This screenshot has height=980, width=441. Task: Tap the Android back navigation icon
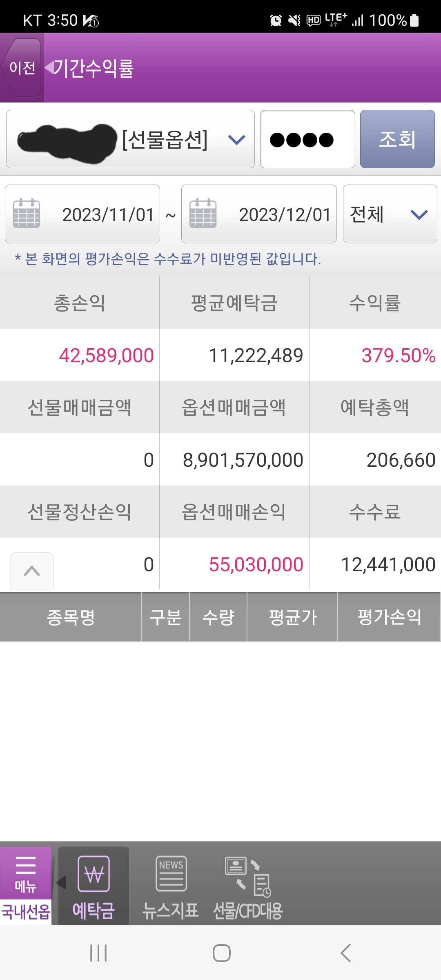(345, 953)
